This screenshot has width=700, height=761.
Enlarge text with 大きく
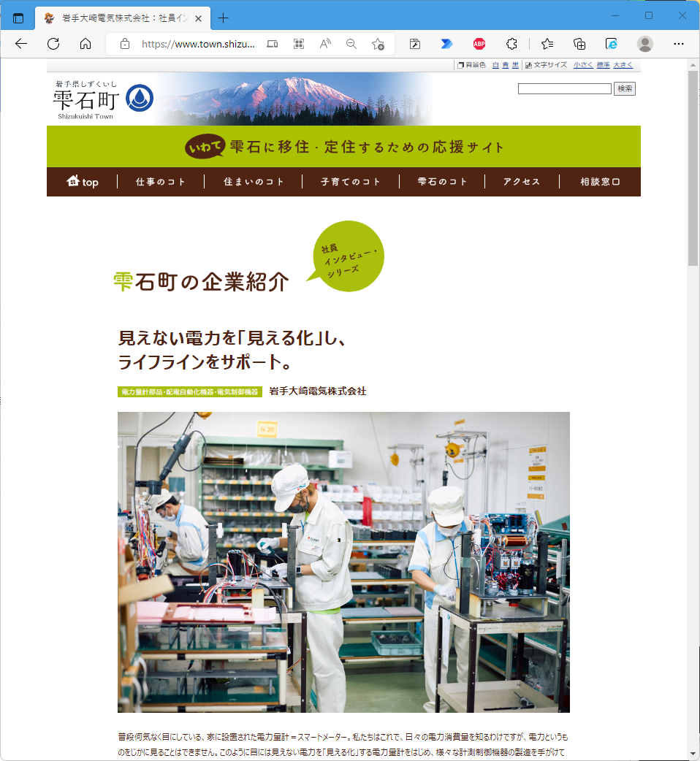pos(623,65)
